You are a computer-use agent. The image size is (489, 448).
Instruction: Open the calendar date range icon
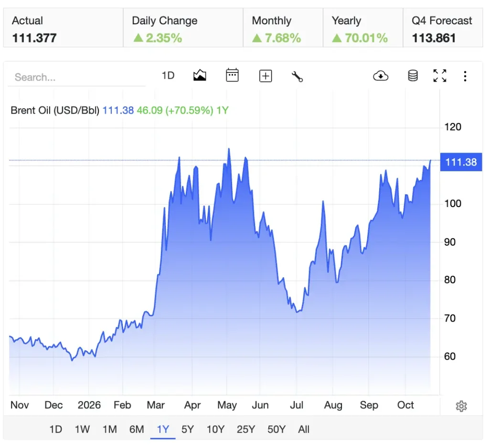coord(233,75)
